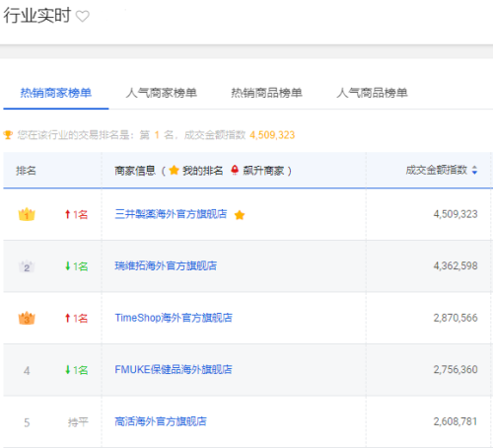This screenshot has height=448, width=493.
Task: Click the 持平 status in the rank 5 row
Action: pos(78,422)
